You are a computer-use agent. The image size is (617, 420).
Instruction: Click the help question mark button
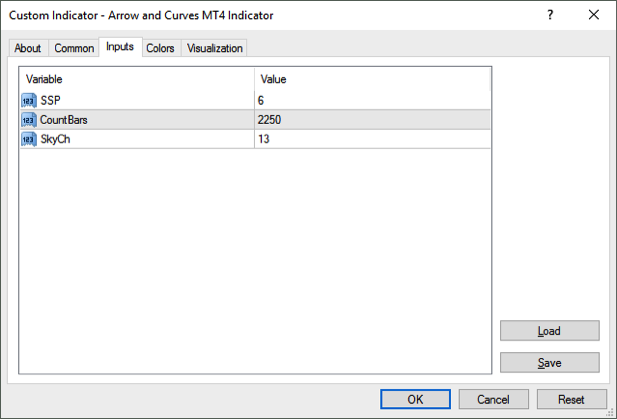coord(550,15)
